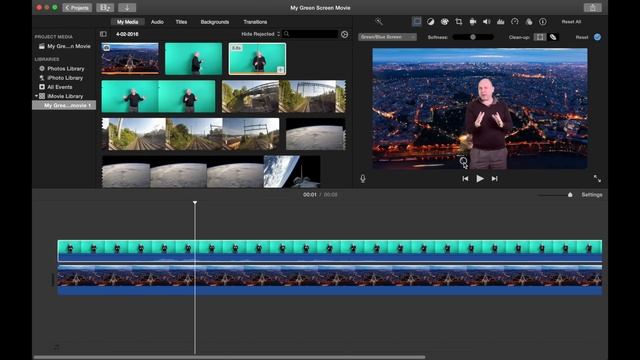Select the night city skyline thumbnail
Screen dimensions: 640x360
point(130,58)
